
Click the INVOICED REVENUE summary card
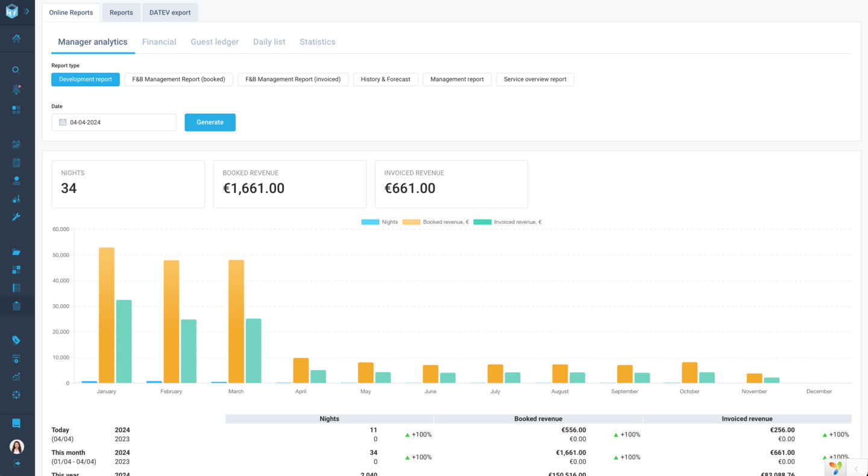tap(451, 184)
